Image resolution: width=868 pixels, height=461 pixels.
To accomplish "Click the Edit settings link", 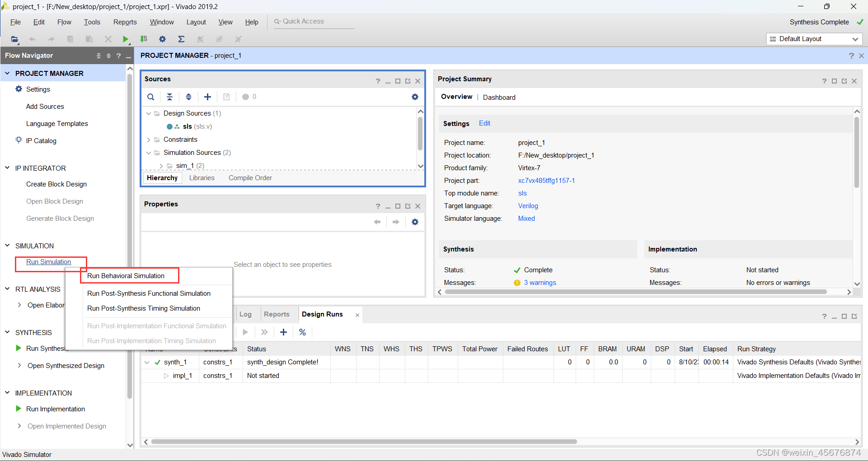I will coord(484,123).
